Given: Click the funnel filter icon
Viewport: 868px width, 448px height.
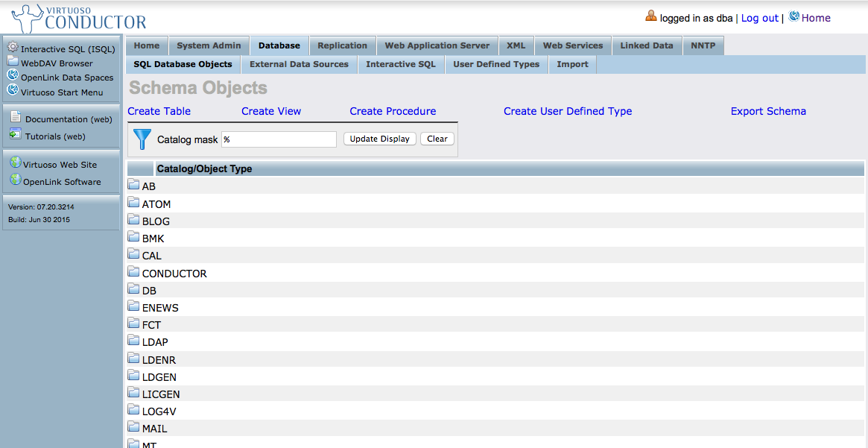Looking at the screenshot, I should tap(142, 139).
